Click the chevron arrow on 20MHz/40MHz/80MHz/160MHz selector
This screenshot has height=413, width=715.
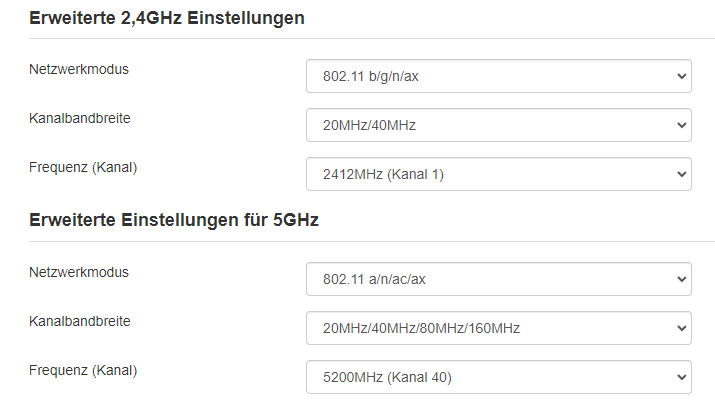click(682, 327)
